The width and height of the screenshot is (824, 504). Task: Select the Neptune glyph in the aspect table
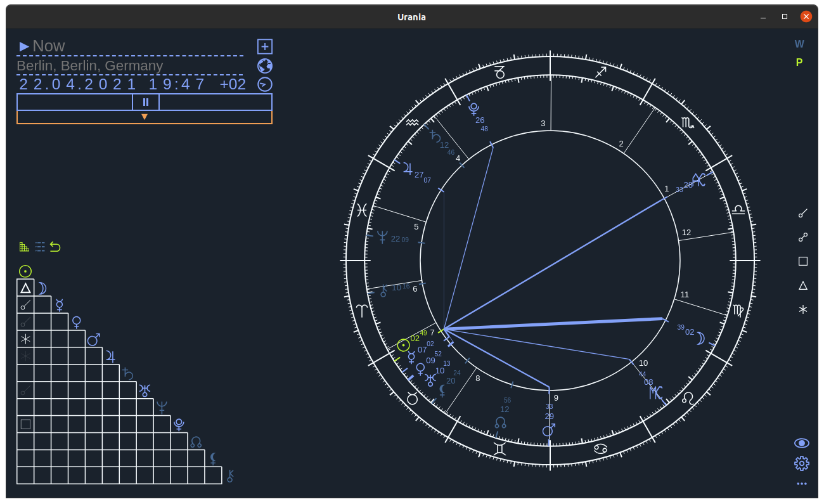click(162, 407)
